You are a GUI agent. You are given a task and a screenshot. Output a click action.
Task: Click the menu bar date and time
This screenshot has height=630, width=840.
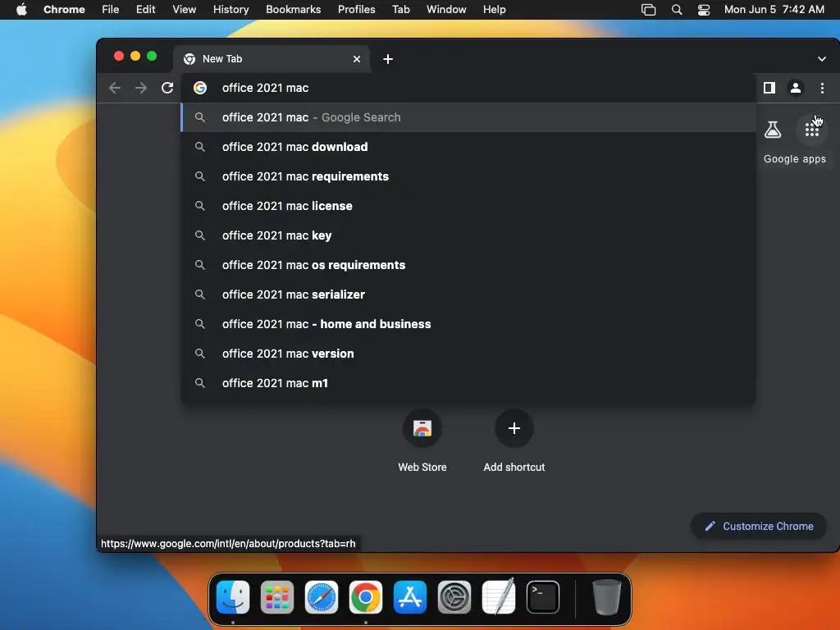pos(774,10)
